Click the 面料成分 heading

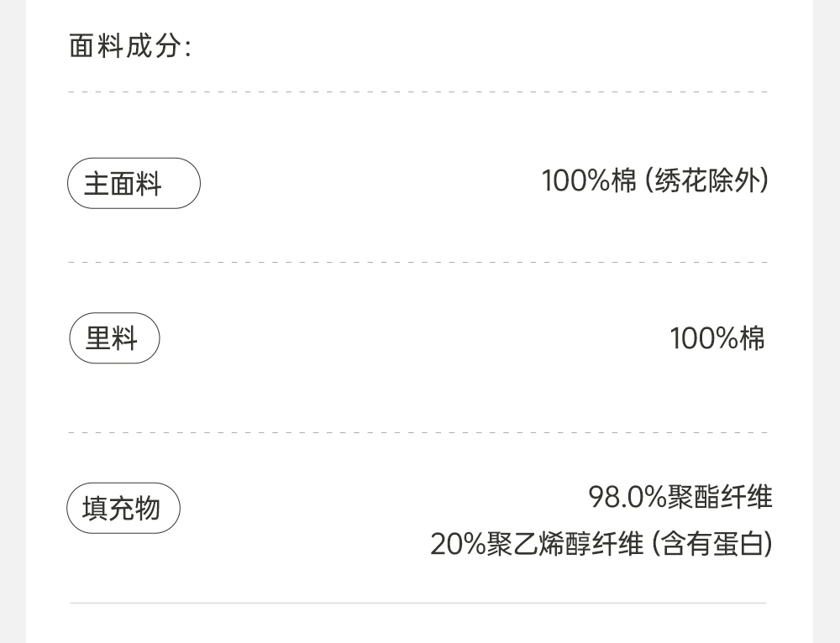tap(124, 46)
